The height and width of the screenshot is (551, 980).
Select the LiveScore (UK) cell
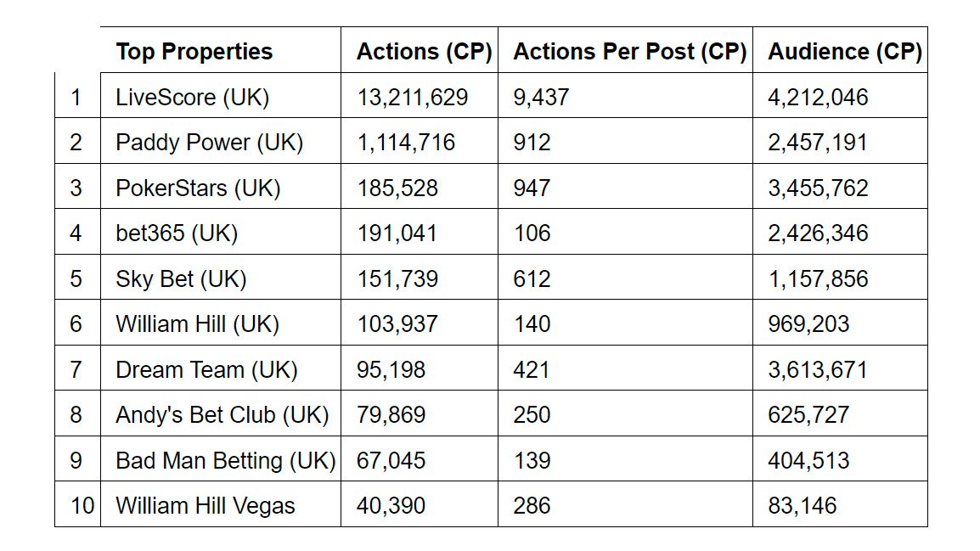pyautogui.click(x=192, y=98)
